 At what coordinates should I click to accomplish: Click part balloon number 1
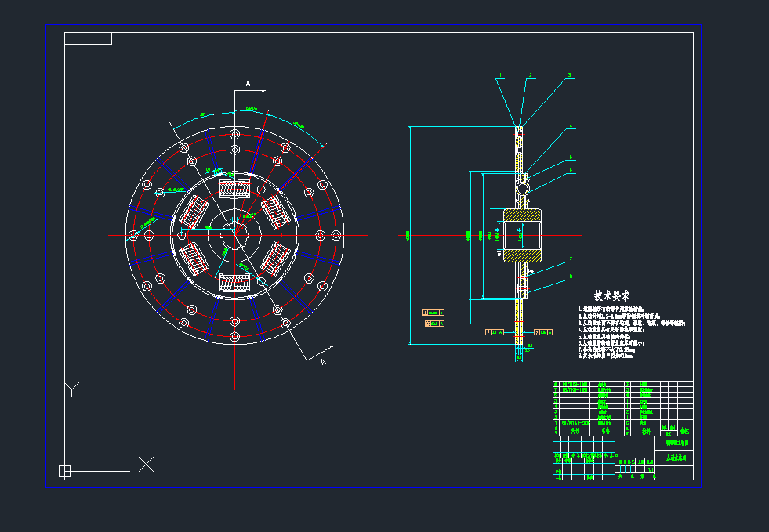pos(499,75)
